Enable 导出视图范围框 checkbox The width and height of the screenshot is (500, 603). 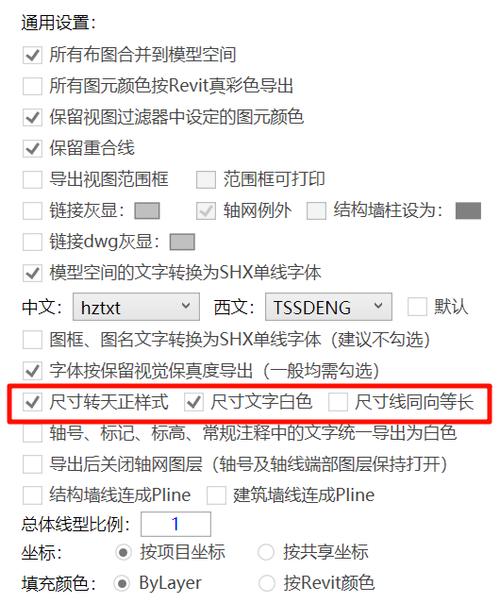tap(32, 180)
